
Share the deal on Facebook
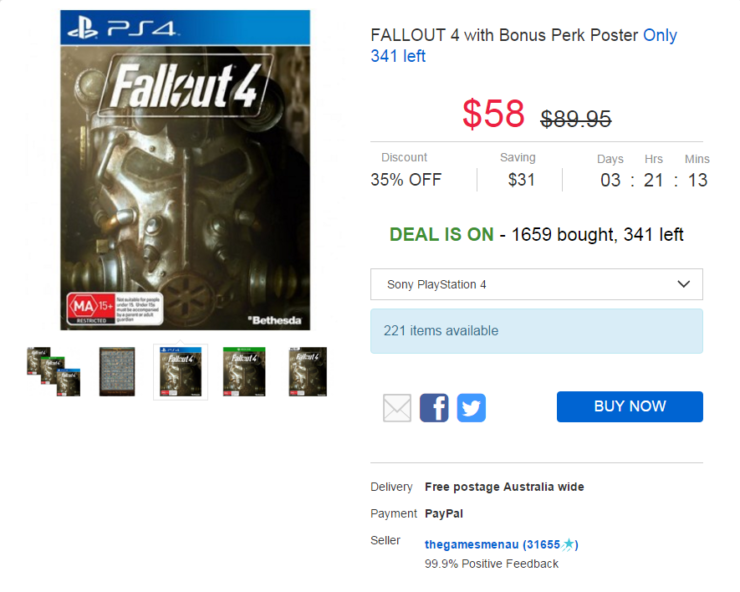tap(434, 407)
